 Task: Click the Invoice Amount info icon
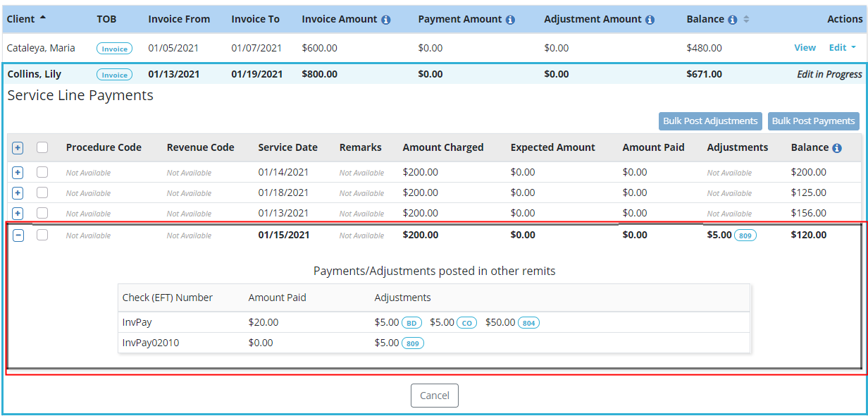(385, 20)
